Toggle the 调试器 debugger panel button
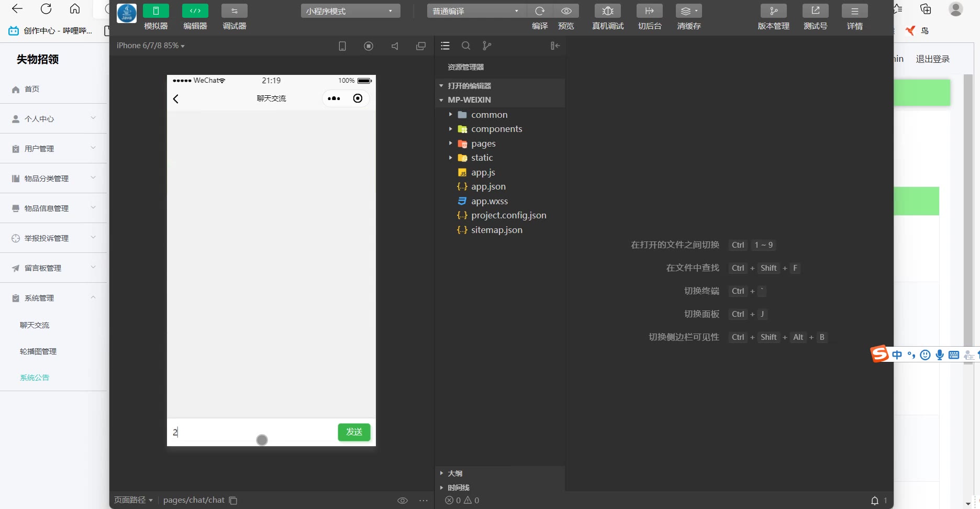The height and width of the screenshot is (509, 980). [234, 11]
